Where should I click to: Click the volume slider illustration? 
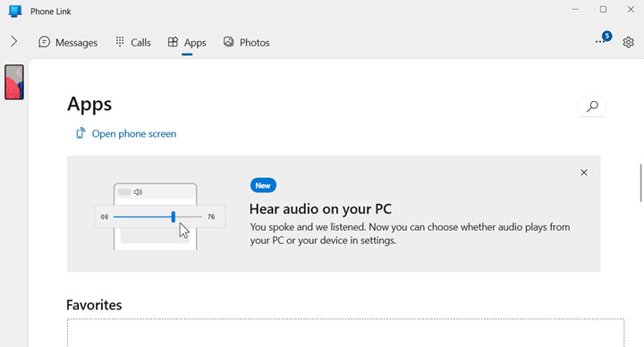[x=159, y=216]
